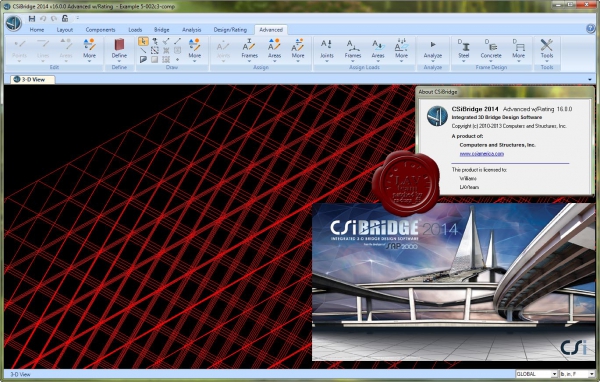This screenshot has width=600, height=382.
Task: Select the Analysis ribbon tab
Action: coord(191,29)
